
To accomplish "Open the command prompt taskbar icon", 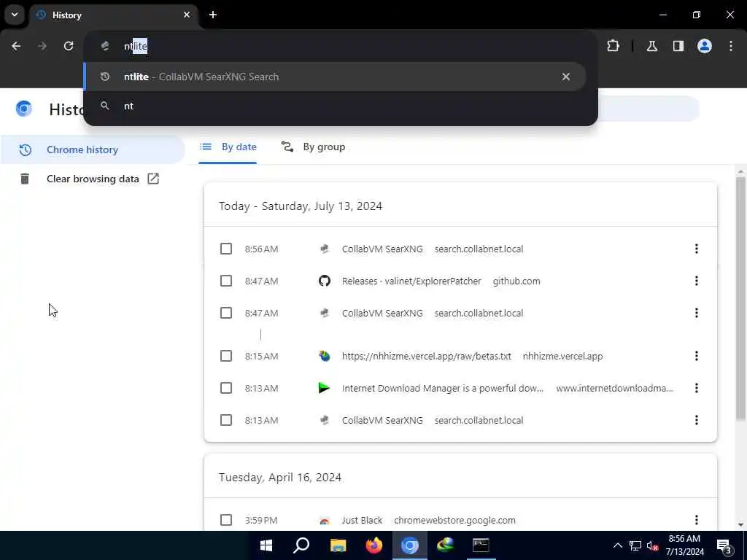I will [481, 545].
